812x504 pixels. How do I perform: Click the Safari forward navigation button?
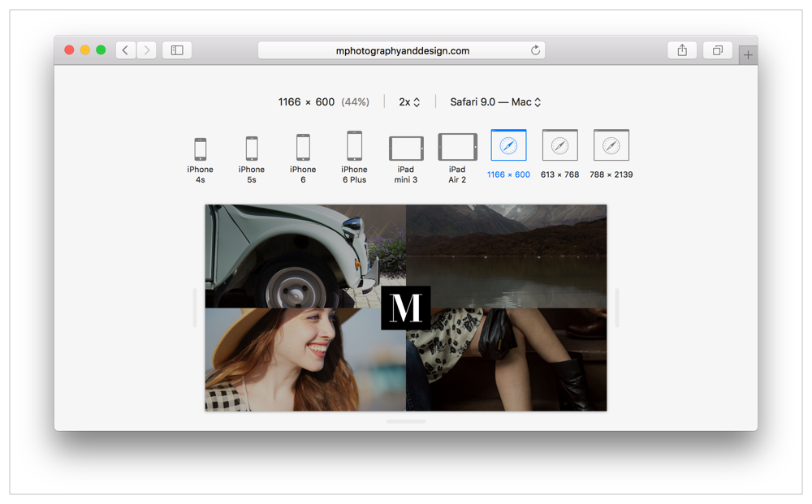pyautogui.click(x=147, y=50)
